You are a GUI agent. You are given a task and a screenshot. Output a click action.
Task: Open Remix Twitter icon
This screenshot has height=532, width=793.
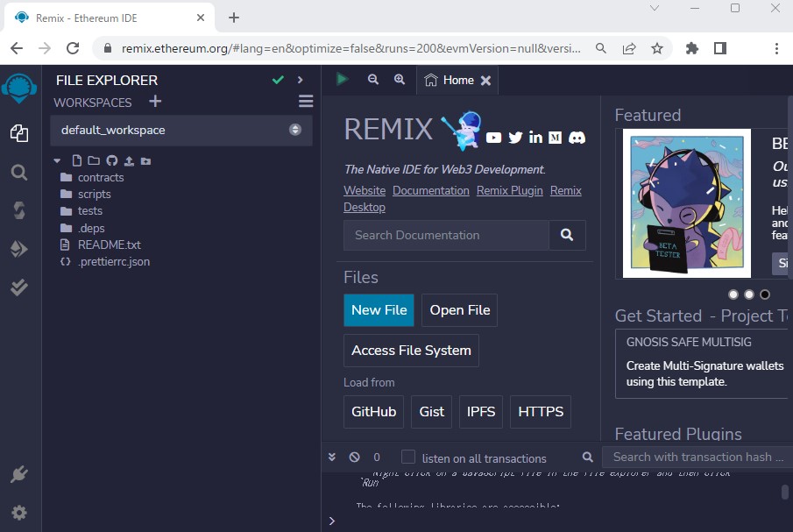click(x=515, y=138)
